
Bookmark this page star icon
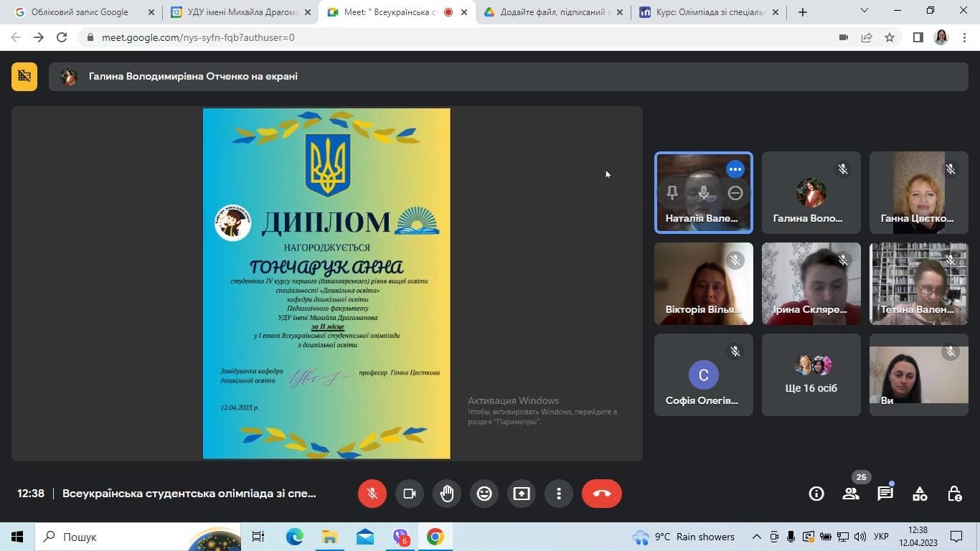[x=890, y=37]
